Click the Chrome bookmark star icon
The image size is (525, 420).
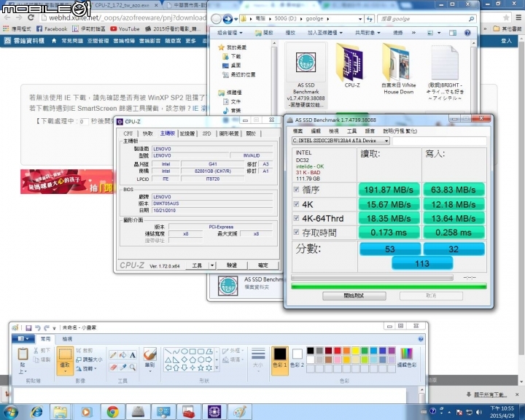point(506,17)
